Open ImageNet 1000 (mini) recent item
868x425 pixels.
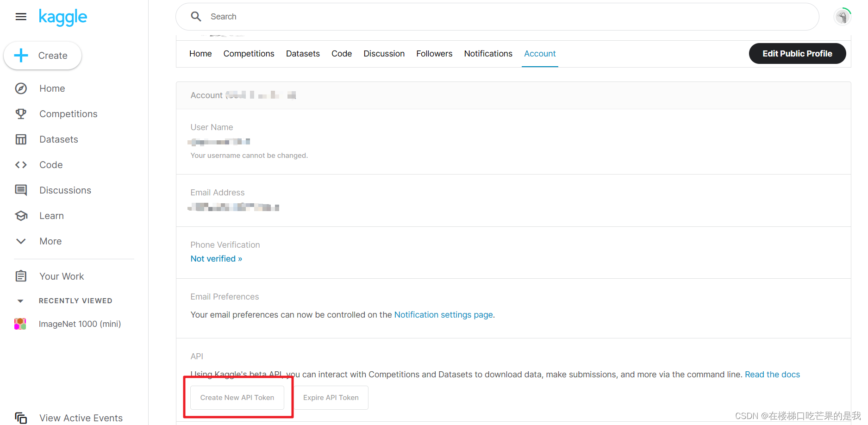point(80,324)
